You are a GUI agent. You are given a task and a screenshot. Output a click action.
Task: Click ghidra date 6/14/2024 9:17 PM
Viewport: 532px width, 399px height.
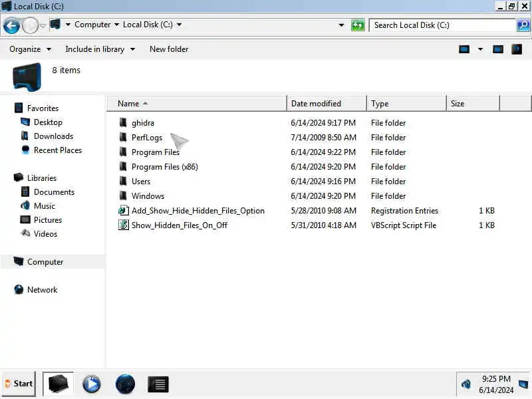[323, 123]
